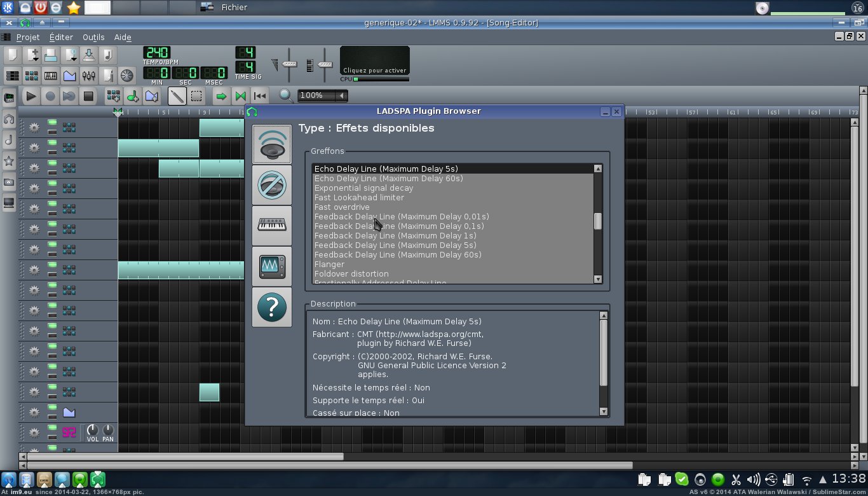This screenshot has width=868, height=496.
Task: Show the Beat+Bassline Editor
Action: pyautogui.click(x=31, y=76)
